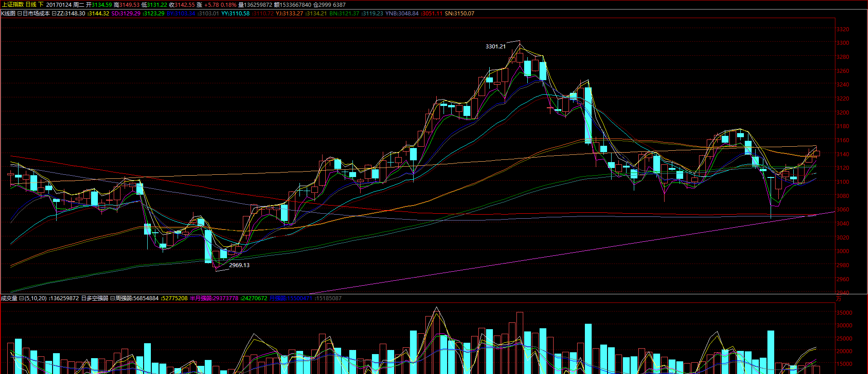Click the 万 unit label on volume axis

[x=839, y=298]
